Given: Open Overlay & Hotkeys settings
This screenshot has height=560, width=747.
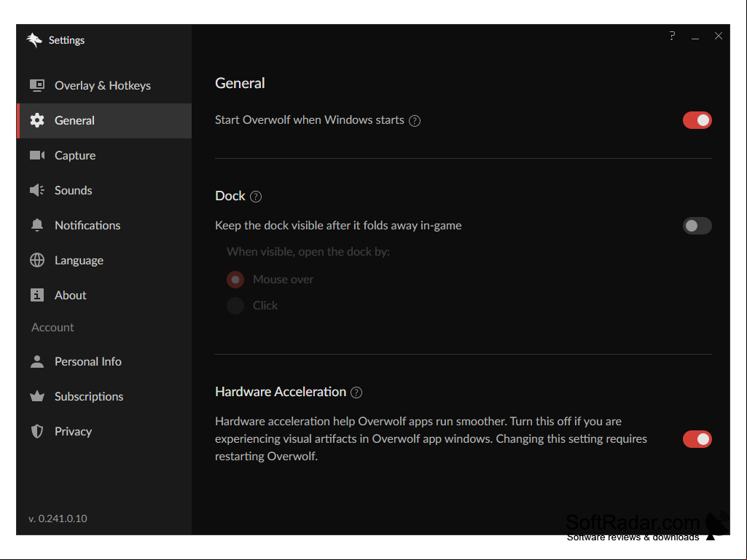Looking at the screenshot, I should click(104, 86).
